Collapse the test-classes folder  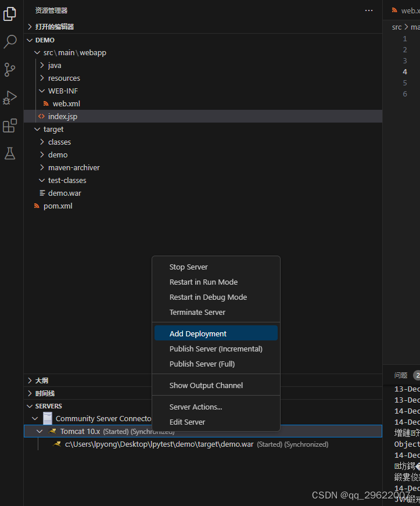click(x=42, y=181)
